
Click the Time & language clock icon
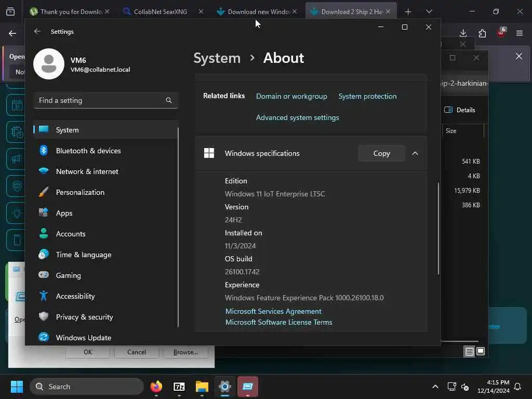(x=44, y=255)
